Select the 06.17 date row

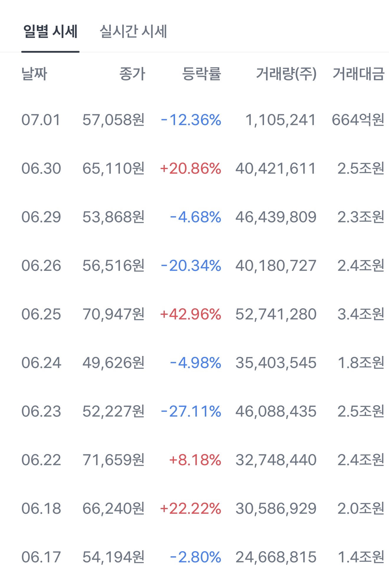(194, 557)
